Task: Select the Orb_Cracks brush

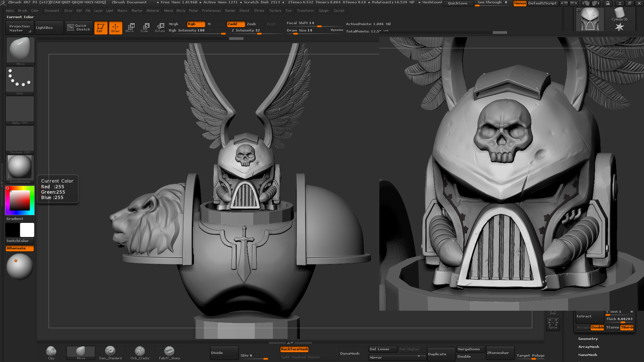Action: click(140, 353)
